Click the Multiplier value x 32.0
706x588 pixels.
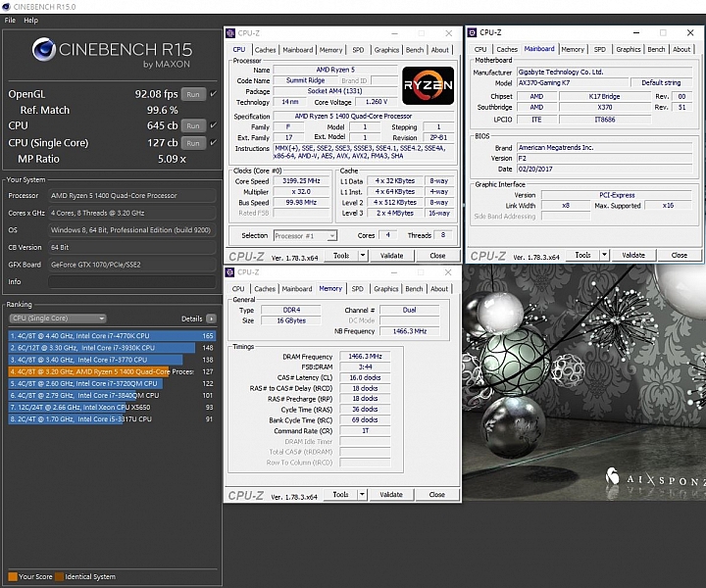point(301,192)
